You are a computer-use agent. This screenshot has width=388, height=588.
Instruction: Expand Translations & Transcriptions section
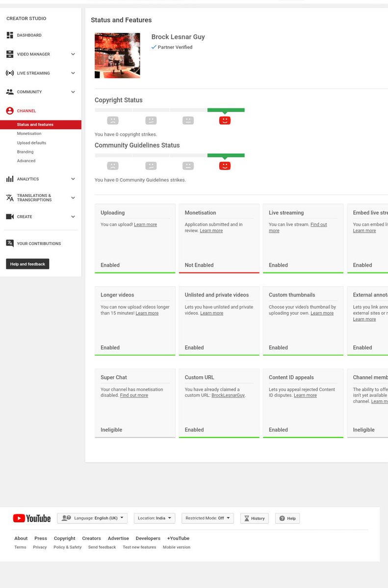(73, 198)
